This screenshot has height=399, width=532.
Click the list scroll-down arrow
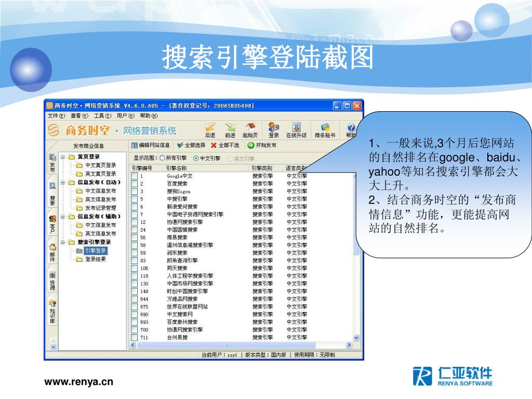(x=356, y=338)
